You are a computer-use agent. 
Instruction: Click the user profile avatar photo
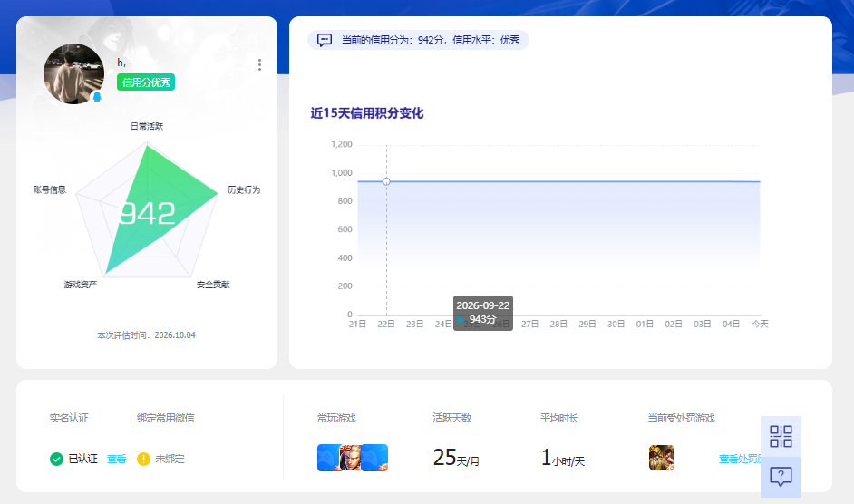pos(74,73)
